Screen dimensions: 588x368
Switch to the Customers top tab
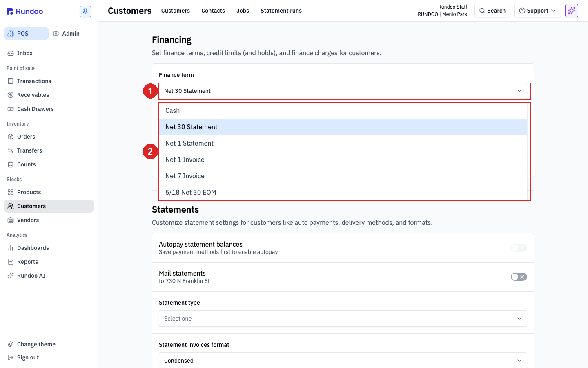click(x=176, y=11)
